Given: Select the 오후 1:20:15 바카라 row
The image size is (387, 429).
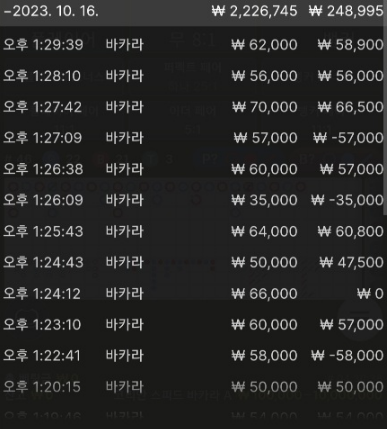Looking at the screenshot, I should coord(193,387).
